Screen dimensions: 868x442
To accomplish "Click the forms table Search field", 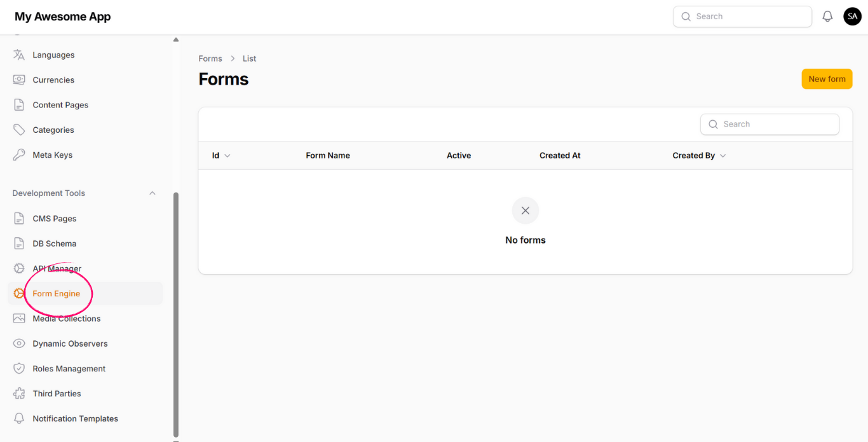I will [770, 125].
